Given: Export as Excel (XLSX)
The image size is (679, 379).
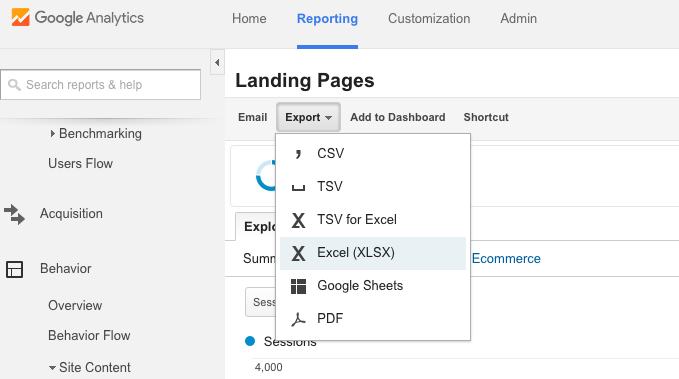Looking at the screenshot, I should tap(373, 253).
